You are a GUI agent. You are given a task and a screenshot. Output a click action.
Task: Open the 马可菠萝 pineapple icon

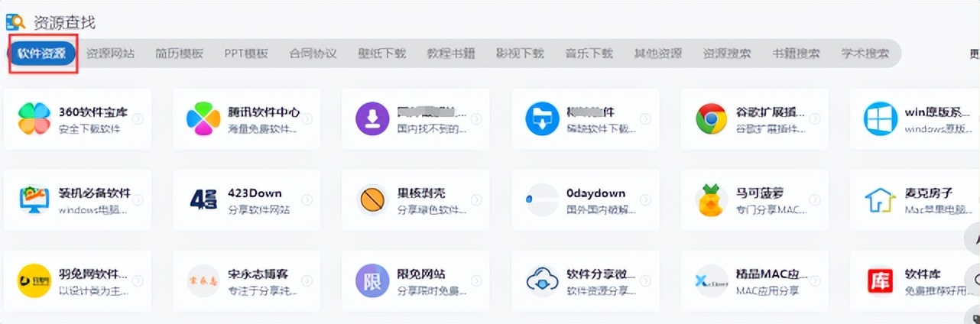711,200
